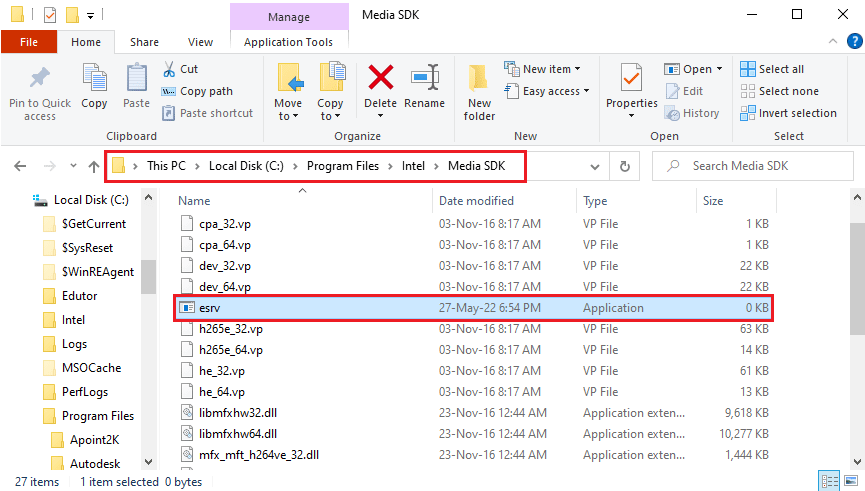Screen dimensions: 865x491
Task: Open the New item dropdown
Action: tap(542, 69)
